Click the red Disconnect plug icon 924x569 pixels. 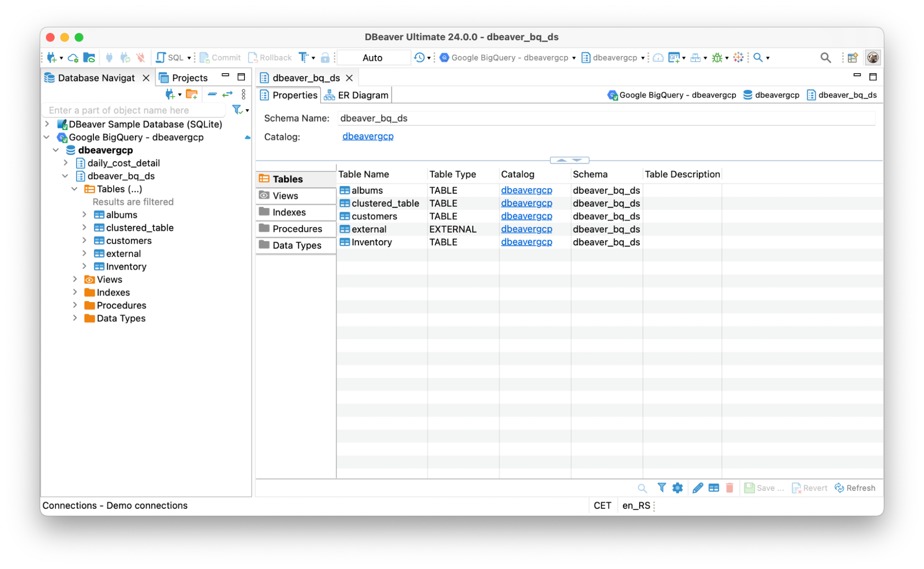tap(141, 57)
